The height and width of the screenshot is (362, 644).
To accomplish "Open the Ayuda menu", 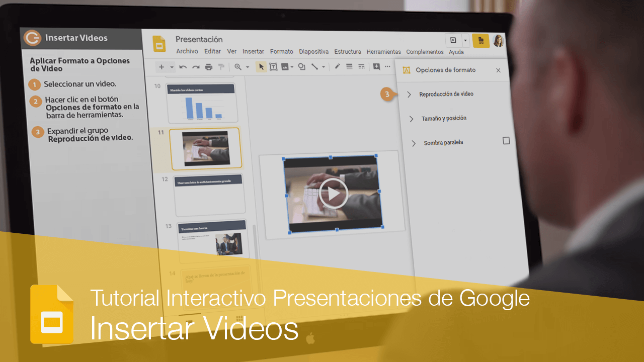I will 456,52.
